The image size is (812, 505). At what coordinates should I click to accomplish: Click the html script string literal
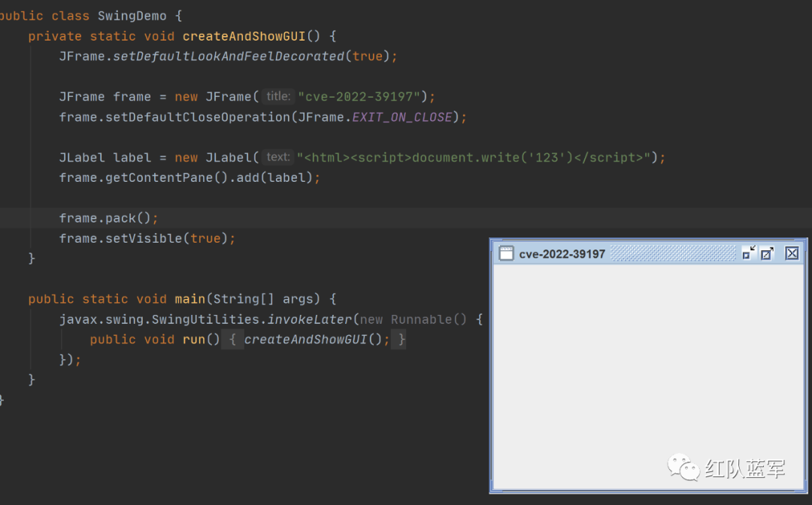(473, 157)
